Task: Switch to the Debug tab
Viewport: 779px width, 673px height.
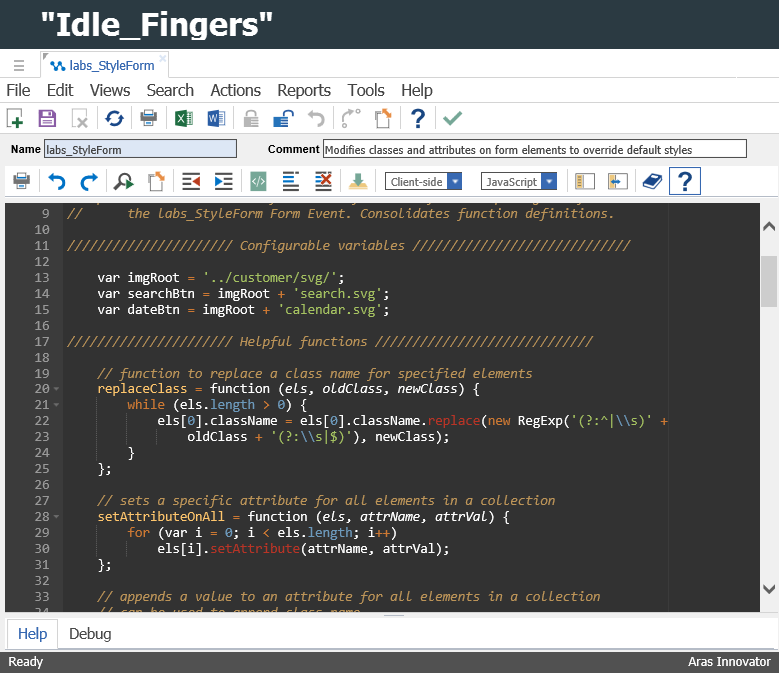Action: tap(90, 634)
